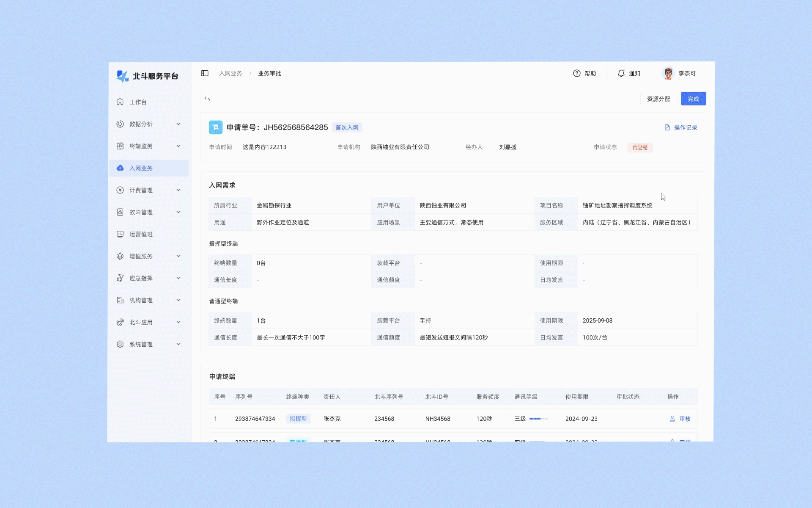Click the 三级 communication level bar
812x508 pixels.
pyautogui.click(x=538, y=419)
